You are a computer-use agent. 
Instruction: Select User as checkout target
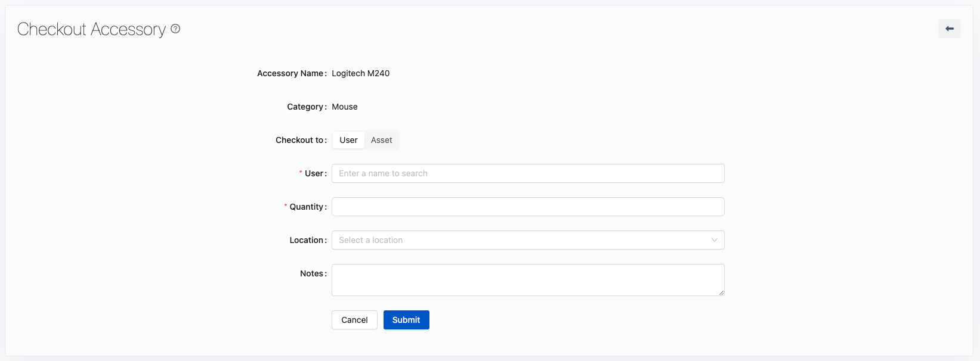point(348,140)
